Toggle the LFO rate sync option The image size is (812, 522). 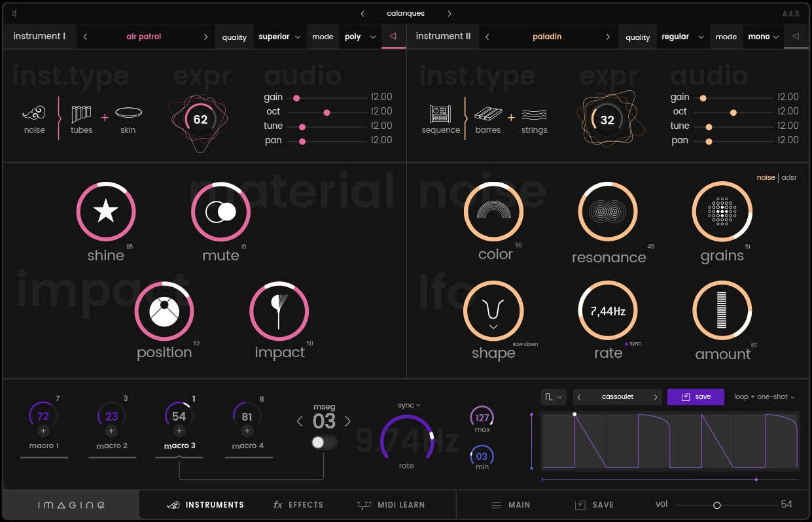click(633, 343)
